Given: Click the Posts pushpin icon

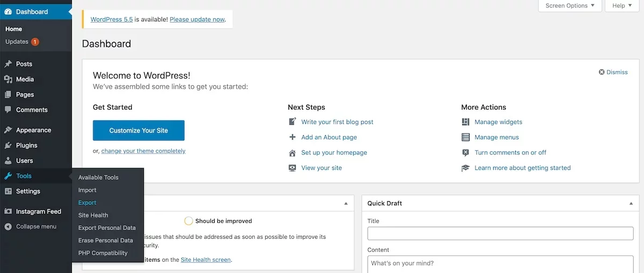Looking at the screenshot, I should click(8, 64).
